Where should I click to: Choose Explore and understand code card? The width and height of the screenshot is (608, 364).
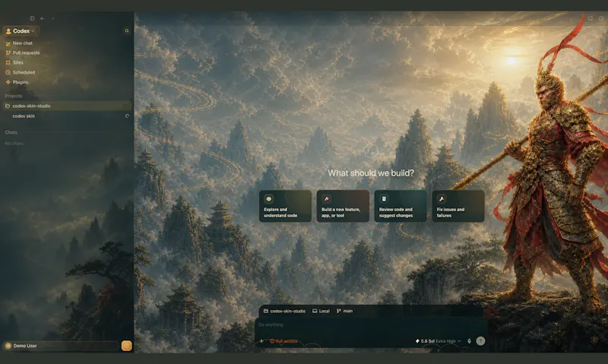286,206
